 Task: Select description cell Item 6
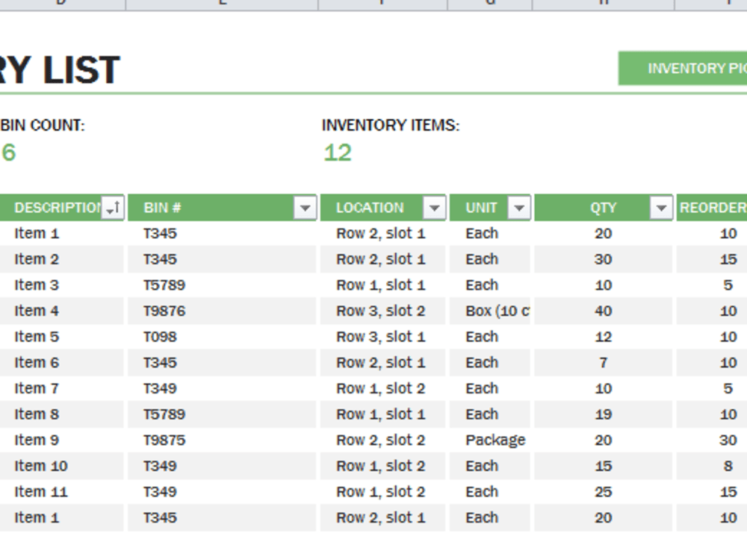(62, 363)
